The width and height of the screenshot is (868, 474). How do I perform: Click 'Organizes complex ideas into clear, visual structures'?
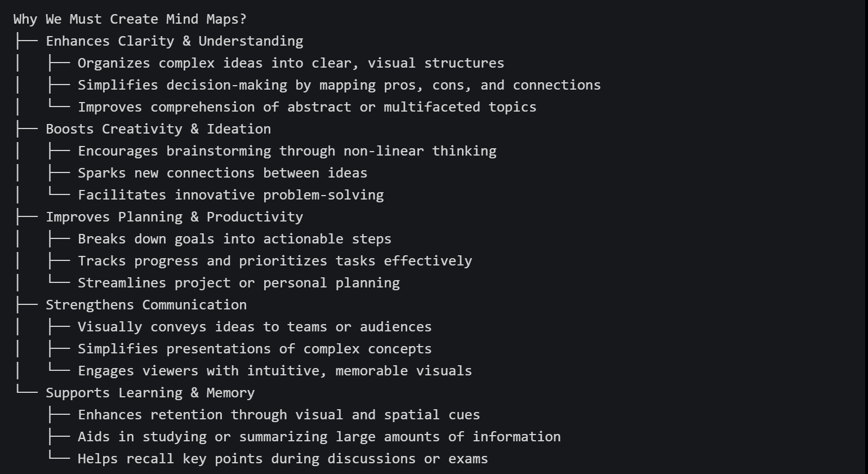coord(291,63)
